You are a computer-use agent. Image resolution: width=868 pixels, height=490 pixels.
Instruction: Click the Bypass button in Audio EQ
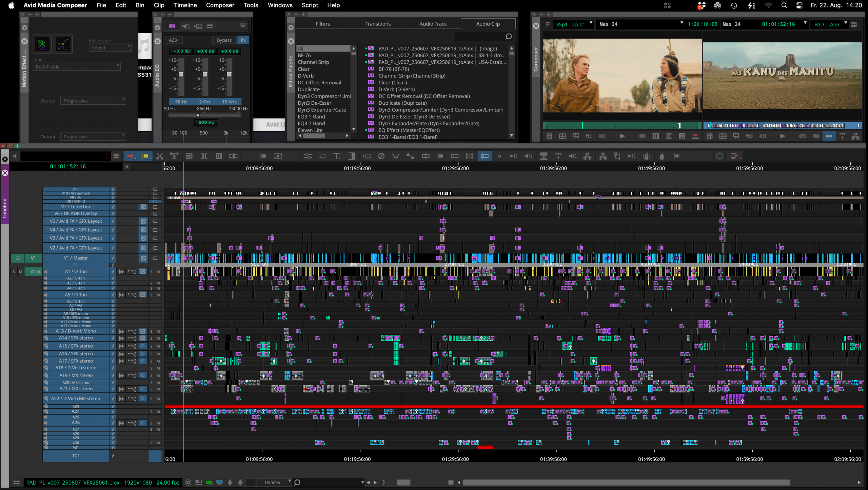tap(224, 40)
